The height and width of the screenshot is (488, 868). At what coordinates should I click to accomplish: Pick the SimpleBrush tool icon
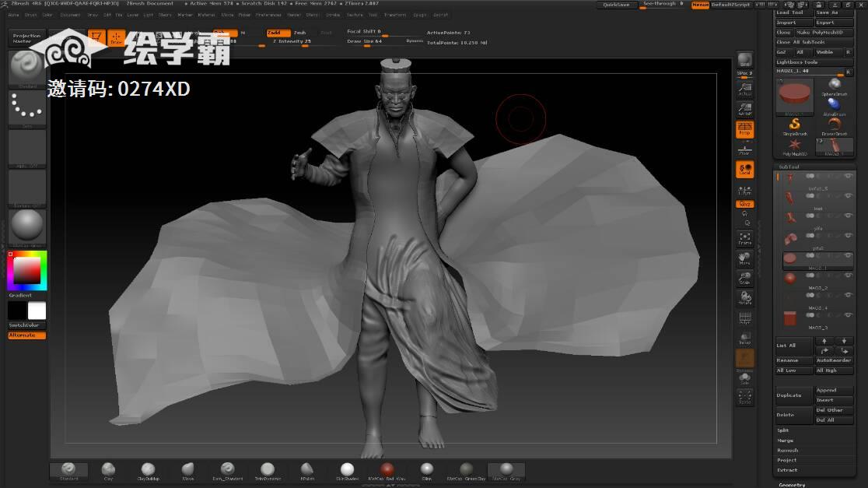coord(794,126)
